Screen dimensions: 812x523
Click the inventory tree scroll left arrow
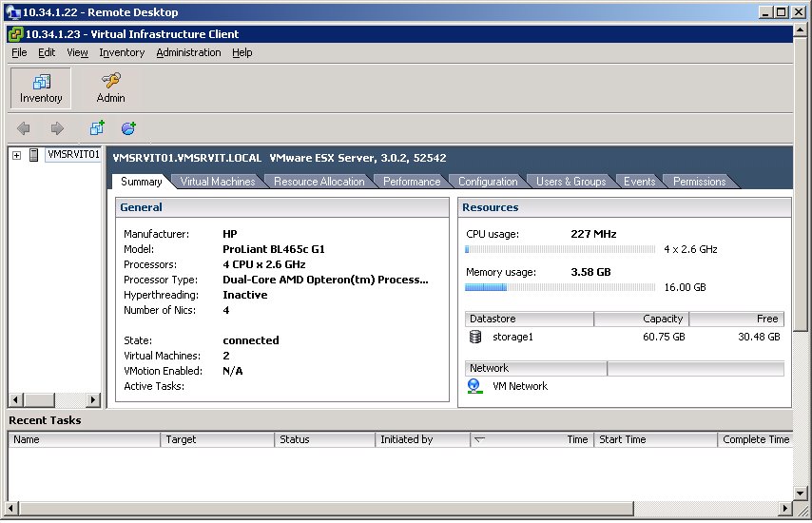pyautogui.click(x=15, y=399)
